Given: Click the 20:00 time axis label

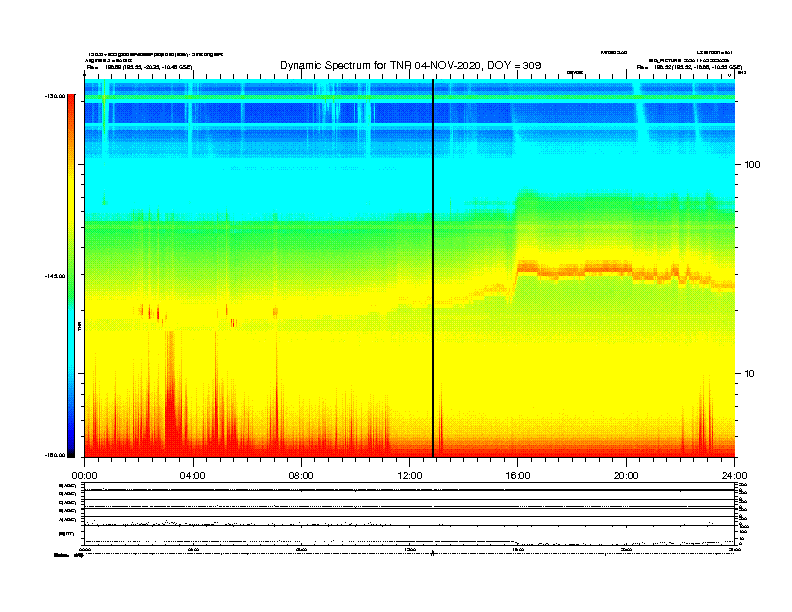Looking at the screenshot, I should (x=626, y=476).
